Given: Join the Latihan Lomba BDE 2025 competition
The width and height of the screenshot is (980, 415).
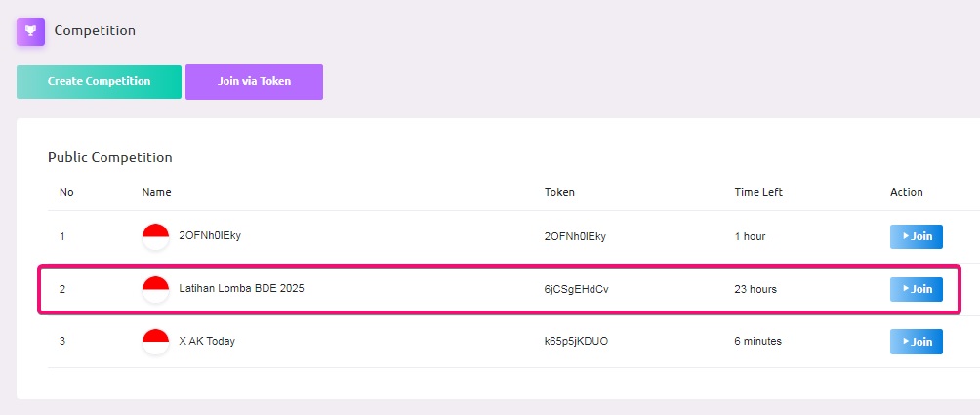Looking at the screenshot, I should [x=917, y=289].
